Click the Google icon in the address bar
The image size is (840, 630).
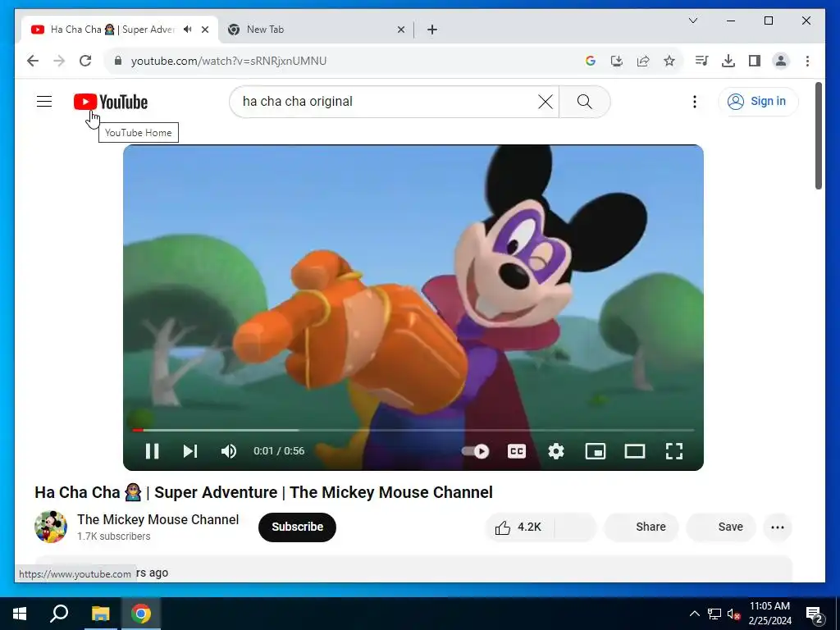click(591, 61)
